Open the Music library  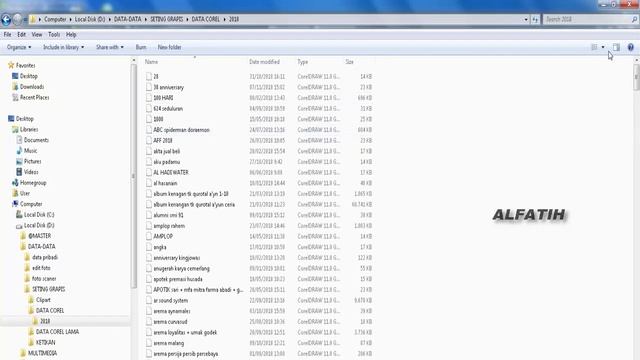(30, 151)
